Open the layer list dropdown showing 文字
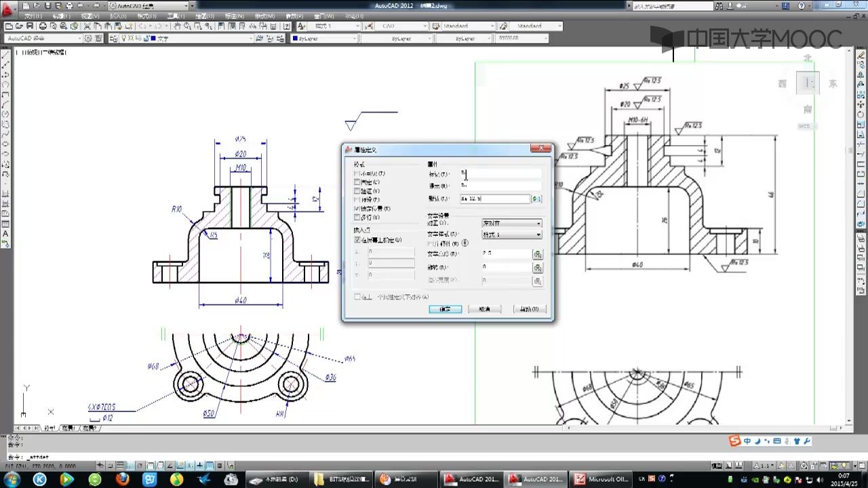 (x=187, y=39)
